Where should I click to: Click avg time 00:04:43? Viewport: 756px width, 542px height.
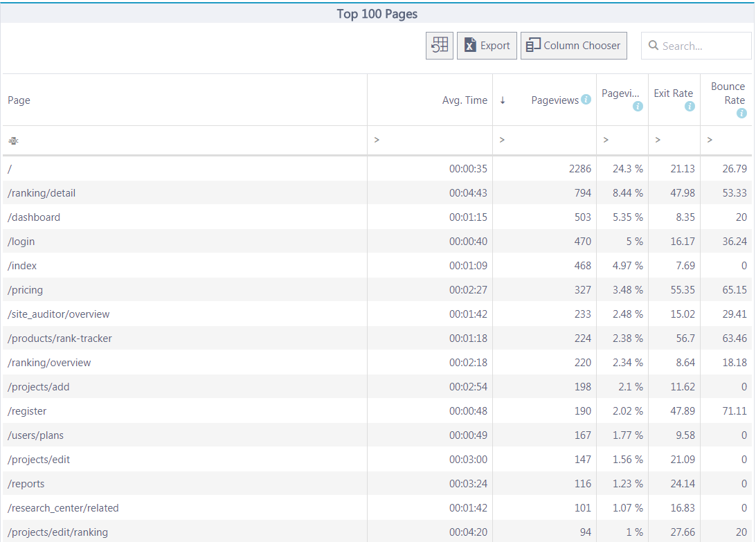468,193
